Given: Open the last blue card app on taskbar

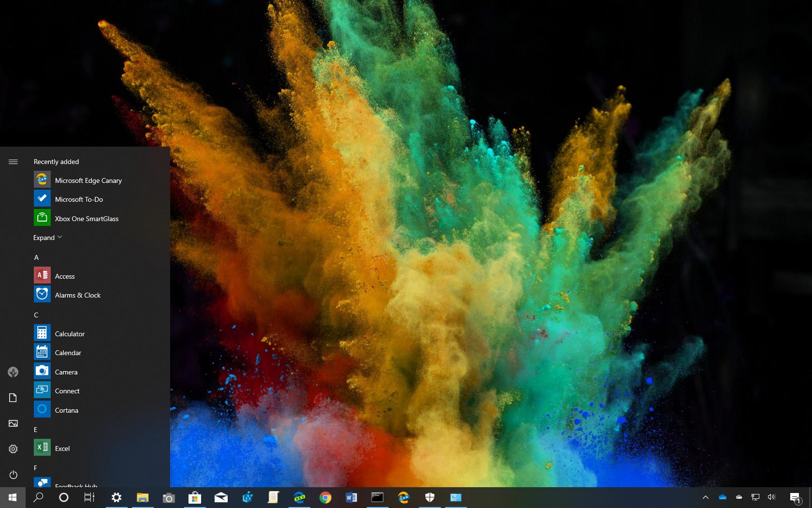Looking at the screenshot, I should point(456,497).
